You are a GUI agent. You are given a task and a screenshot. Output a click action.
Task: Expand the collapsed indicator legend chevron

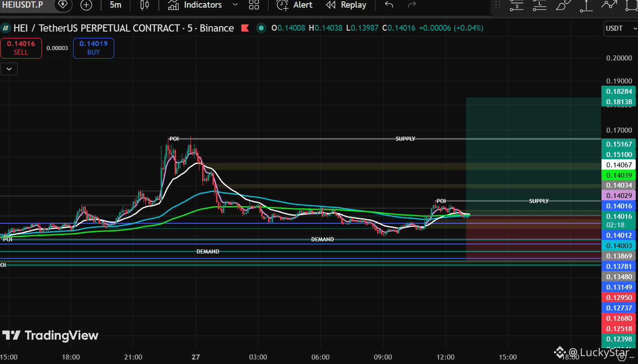[x=9, y=69]
